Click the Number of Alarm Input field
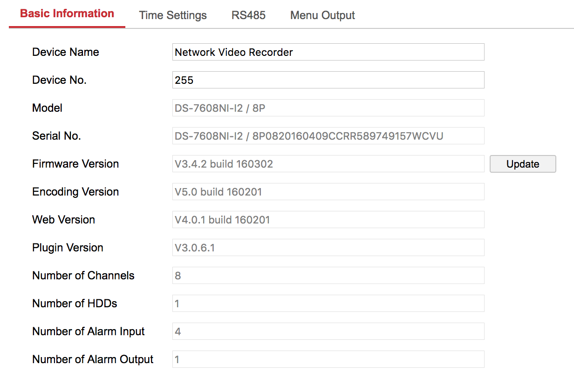The image size is (574, 392). [328, 331]
